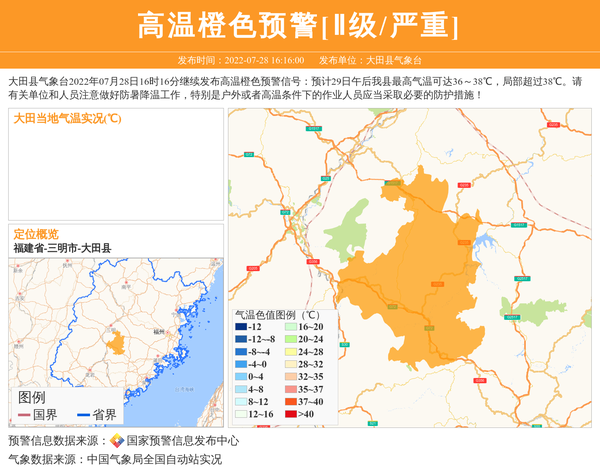This screenshot has width=600, height=471.
Task: Click the 大田当地气温实况 panel heading
Action: (67, 118)
